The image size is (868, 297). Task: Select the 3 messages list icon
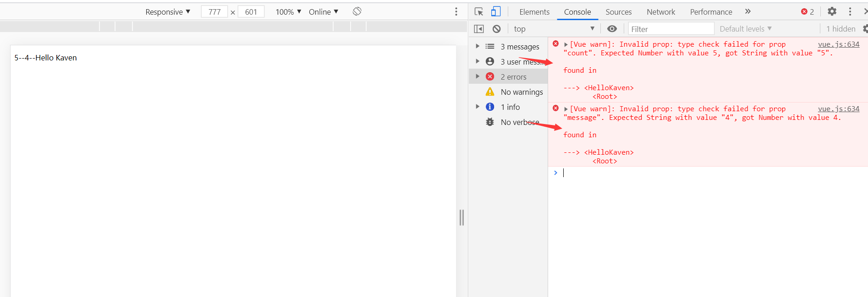click(490, 46)
